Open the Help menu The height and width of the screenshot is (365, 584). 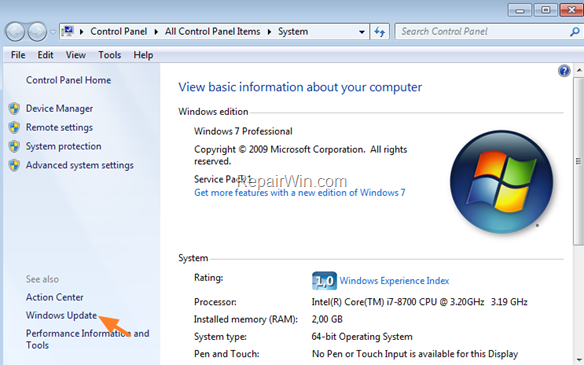coord(143,55)
